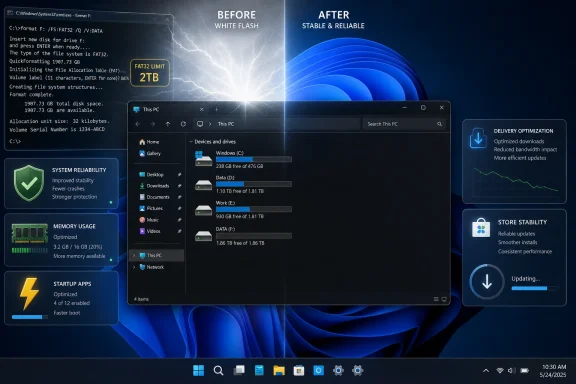Click the Updating progress bar
This screenshot has height=384, width=576.
click(x=535, y=288)
